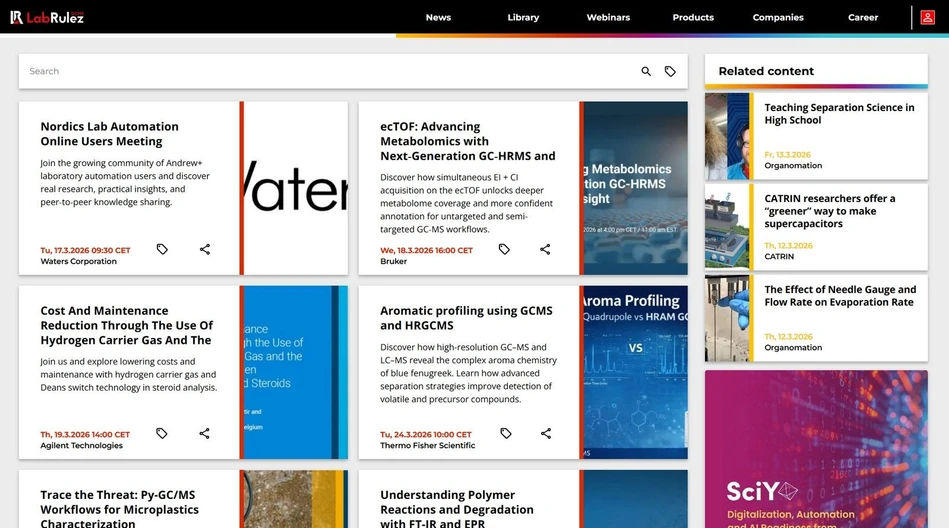This screenshot has height=528, width=949.
Task: Open the Library menu item
Action: pos(523,17)
